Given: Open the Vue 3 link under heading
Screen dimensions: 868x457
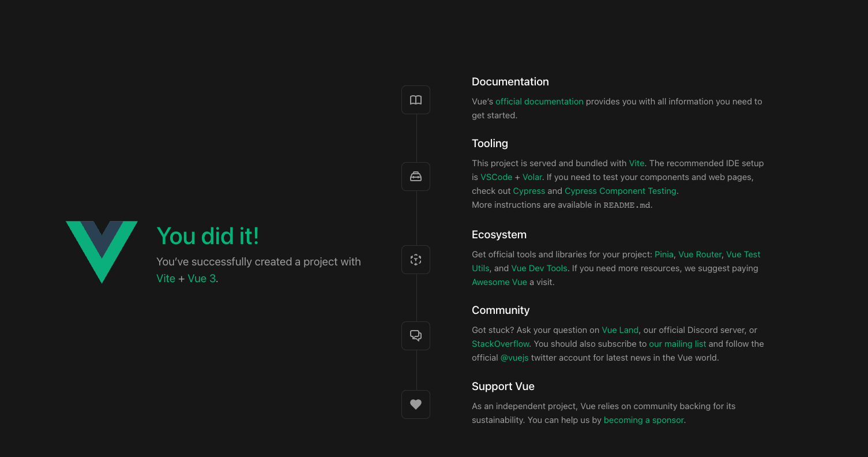Looking at the screenshot, I should (x=202, y=278).
